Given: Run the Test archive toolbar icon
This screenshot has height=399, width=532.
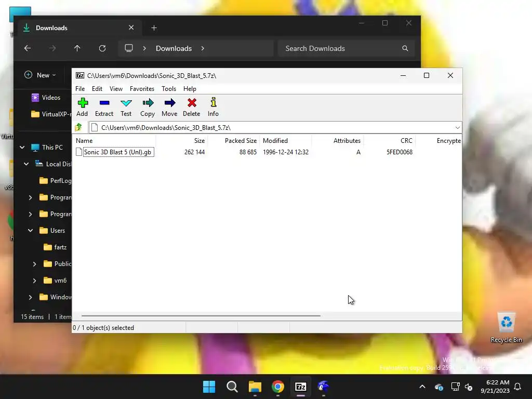Looking at the screenshot, I should tap(126, 107).
